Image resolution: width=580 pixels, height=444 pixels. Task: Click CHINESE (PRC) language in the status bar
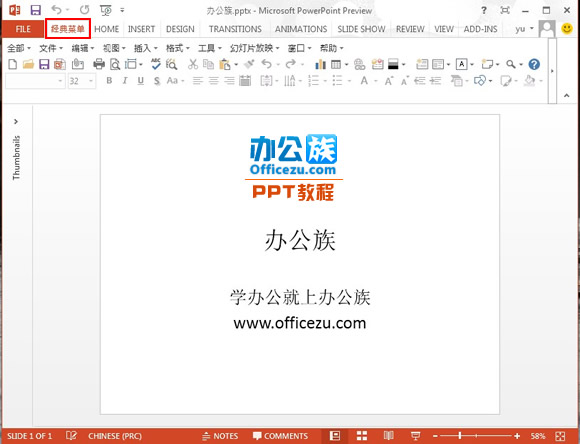pos(115,436)
